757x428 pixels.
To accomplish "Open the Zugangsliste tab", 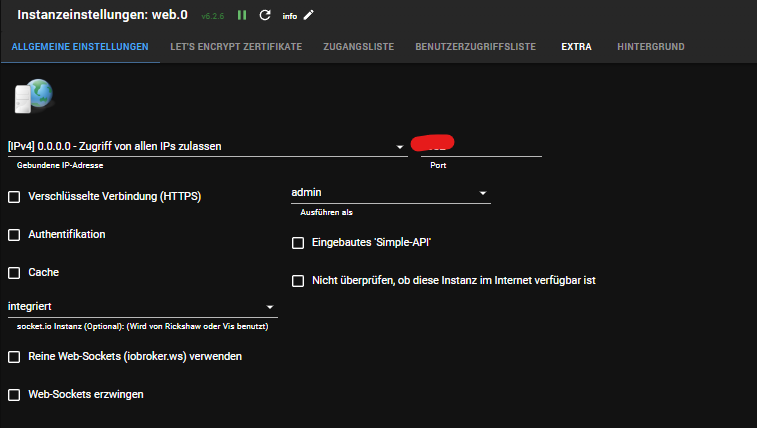I will pyautogui.click(x=358, y=47).
